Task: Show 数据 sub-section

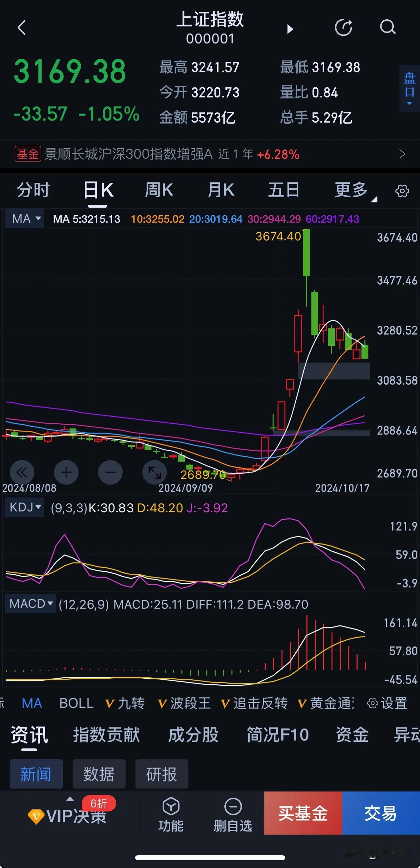Action: [99, 774]
